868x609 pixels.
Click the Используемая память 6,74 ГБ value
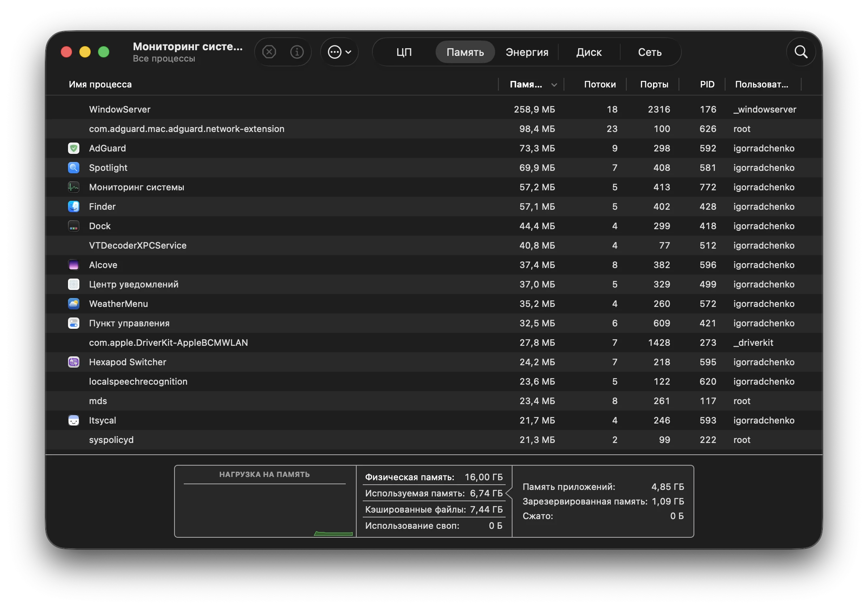coord(486,493)
